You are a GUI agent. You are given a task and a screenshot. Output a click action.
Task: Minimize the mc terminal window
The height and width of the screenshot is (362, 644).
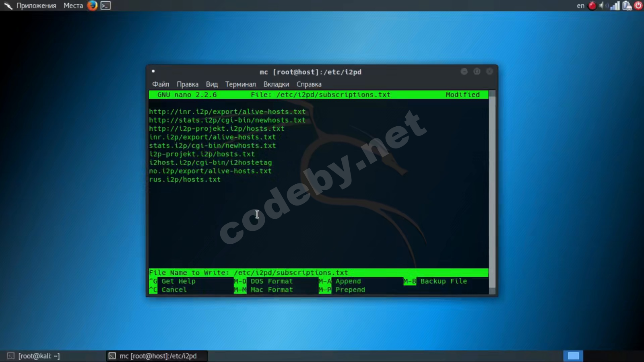click(464, 71)
